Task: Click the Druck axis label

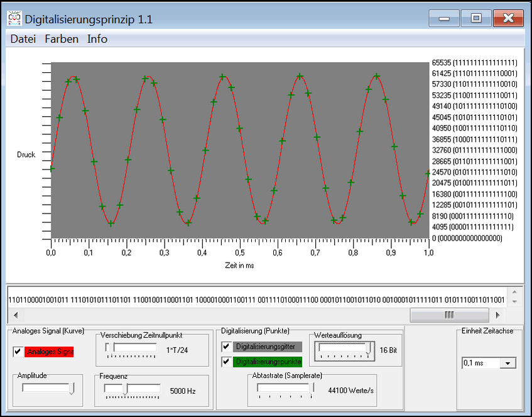Action: 26,154
